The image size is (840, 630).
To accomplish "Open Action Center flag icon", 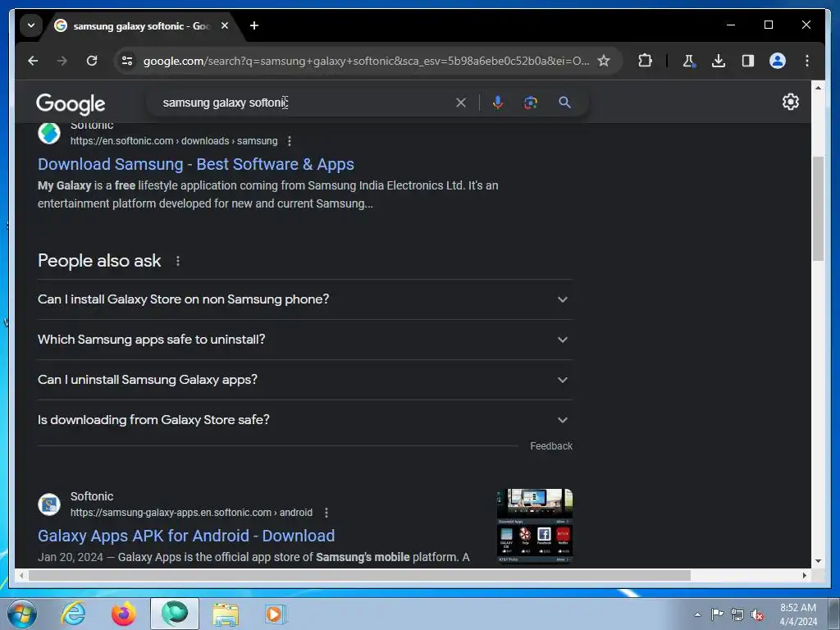I will (717, 614).
